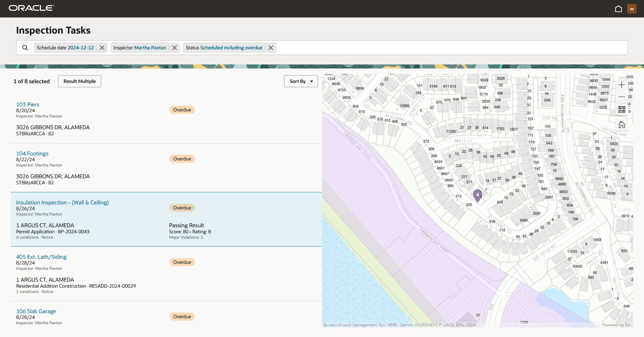The image size is (644, 337).
Task: Remove the Inspector Martha Paxton filter
Action: 174,47
